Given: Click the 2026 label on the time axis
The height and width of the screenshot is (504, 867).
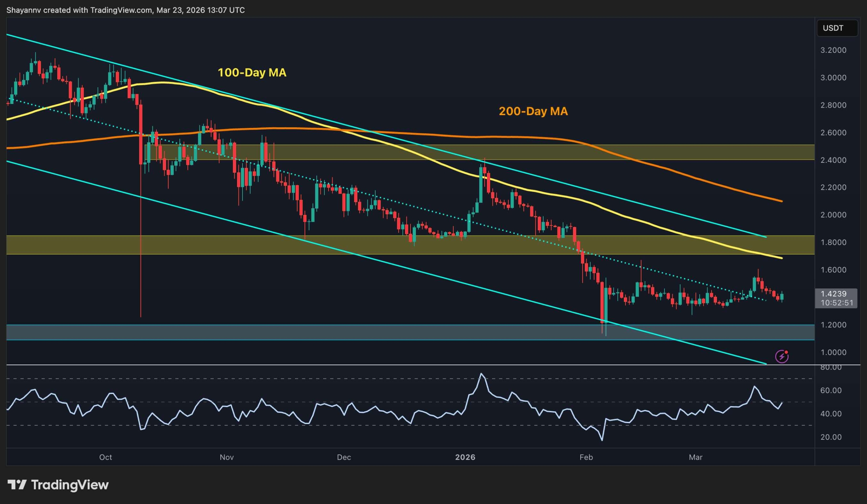Looking at the screenshot, I should (466, 457).
